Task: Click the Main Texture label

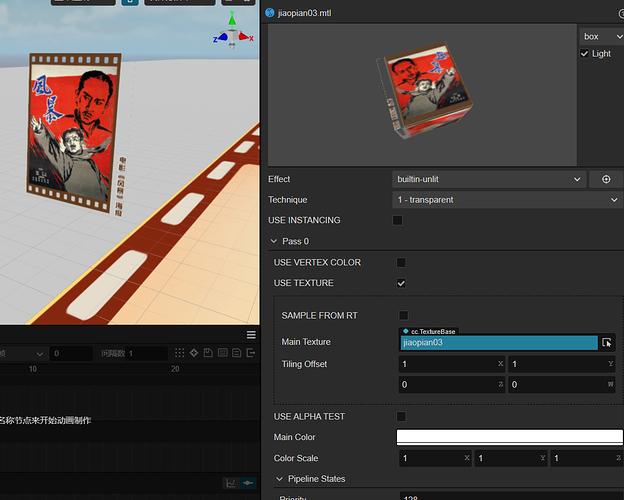Action: pos(306,342)
